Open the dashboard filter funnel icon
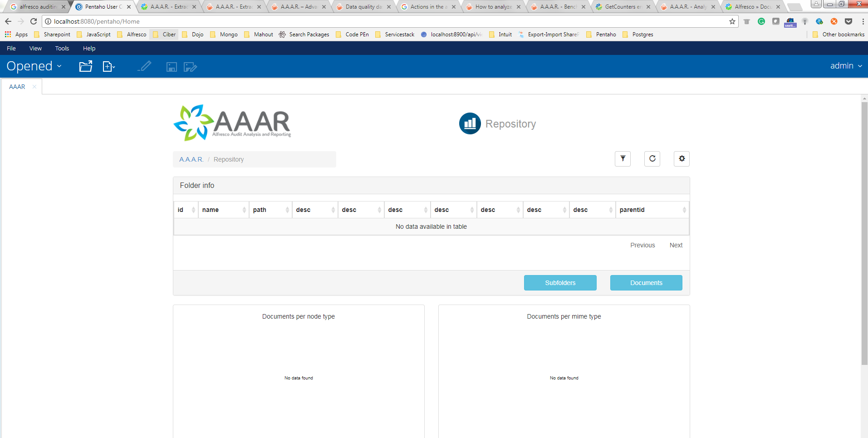This screenshot has height=438, width=868. (623, 159)
